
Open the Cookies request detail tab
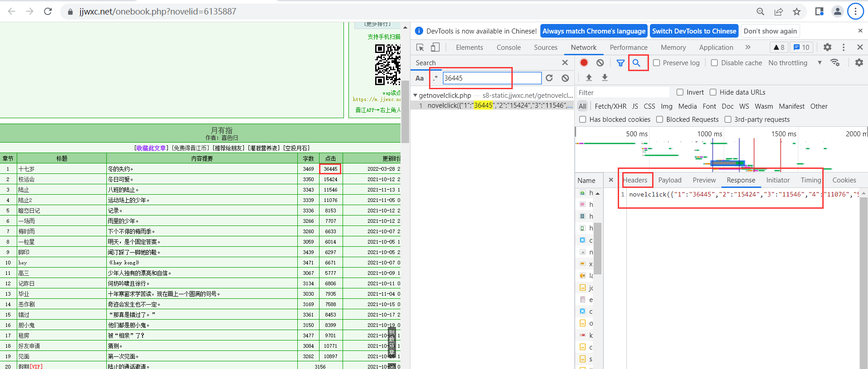[x=844, y=180]
